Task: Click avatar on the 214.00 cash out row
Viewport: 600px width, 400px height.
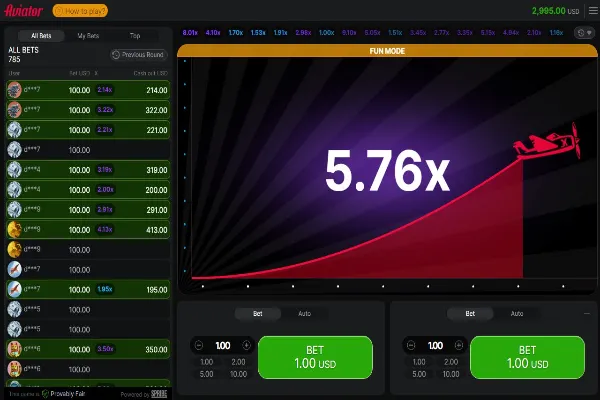Action: click(x=15, y=90)
